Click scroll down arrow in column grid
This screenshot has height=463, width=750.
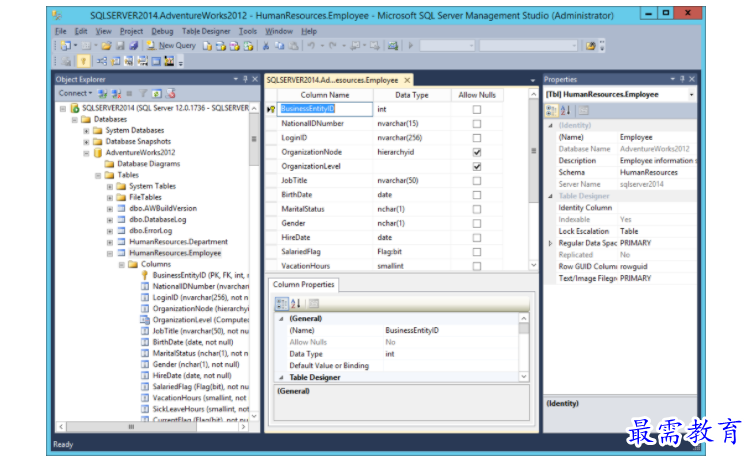point(533,265)
